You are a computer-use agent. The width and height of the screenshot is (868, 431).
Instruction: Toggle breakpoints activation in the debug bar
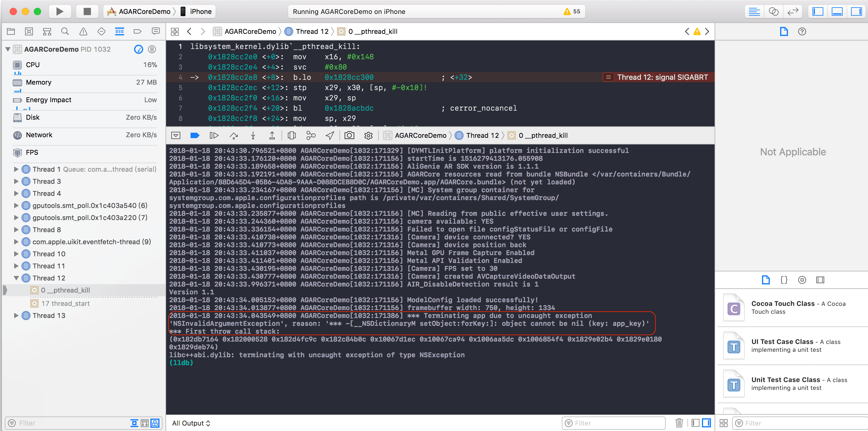click(195, 136)
